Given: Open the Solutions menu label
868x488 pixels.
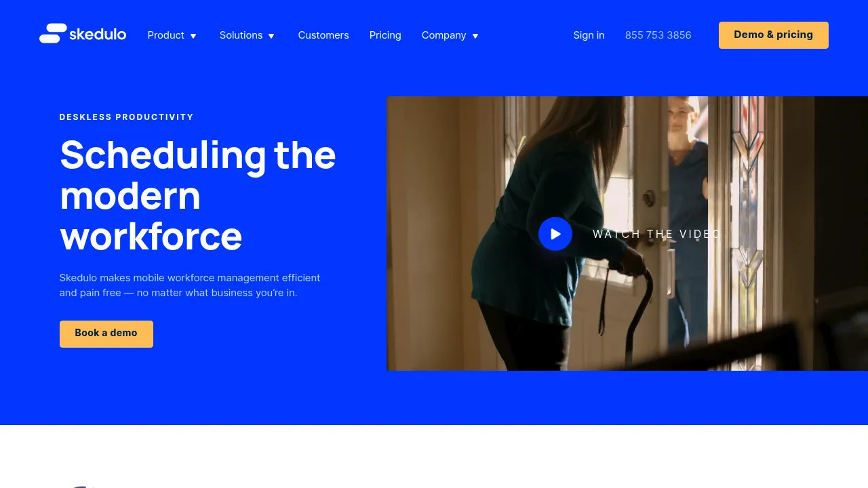Looking at the screenshot, I should [x=241, y=35].
